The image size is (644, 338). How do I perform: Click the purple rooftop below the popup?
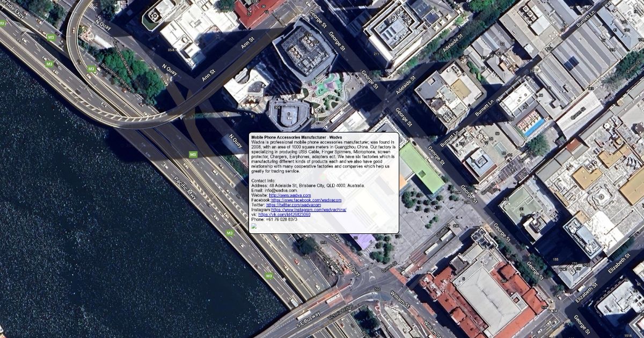365,240
